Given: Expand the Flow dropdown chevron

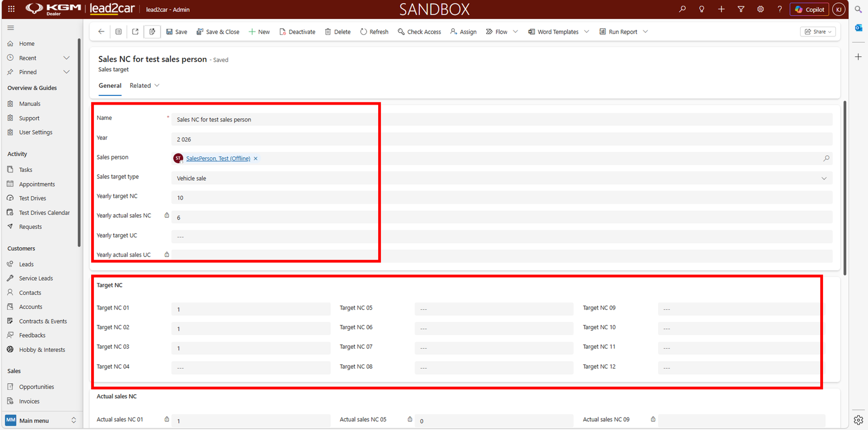Looking at the screenshot, I should coord(515,32).
